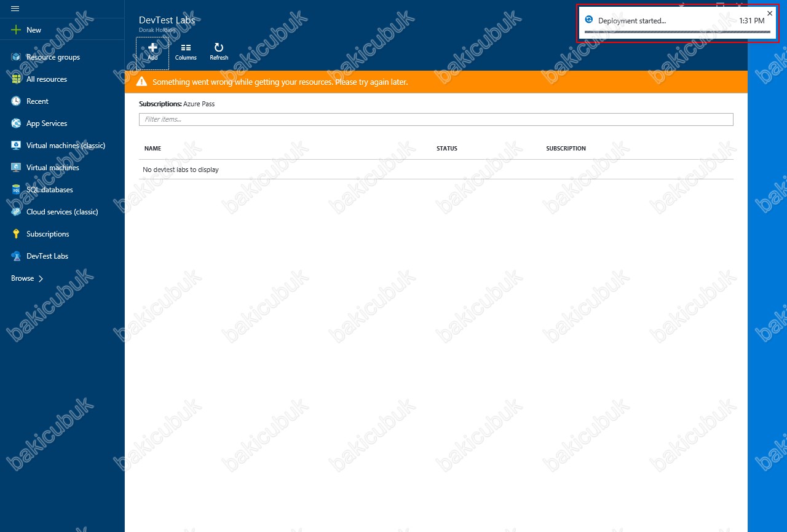Refresh the DevTest Labs list

219,52
